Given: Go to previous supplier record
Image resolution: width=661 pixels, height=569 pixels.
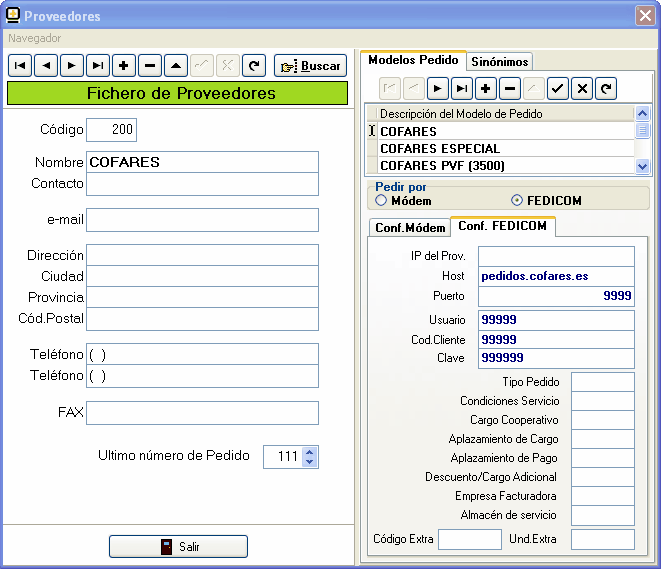Looking at the screenshot, I should click(46, 66).
